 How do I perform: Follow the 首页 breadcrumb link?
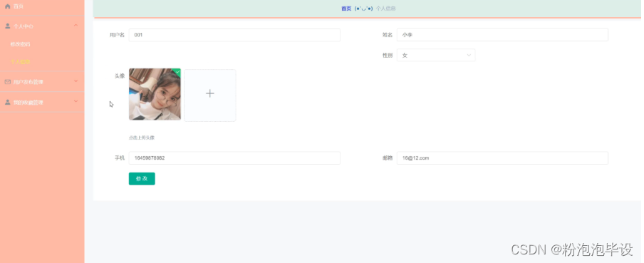[346, 9]
